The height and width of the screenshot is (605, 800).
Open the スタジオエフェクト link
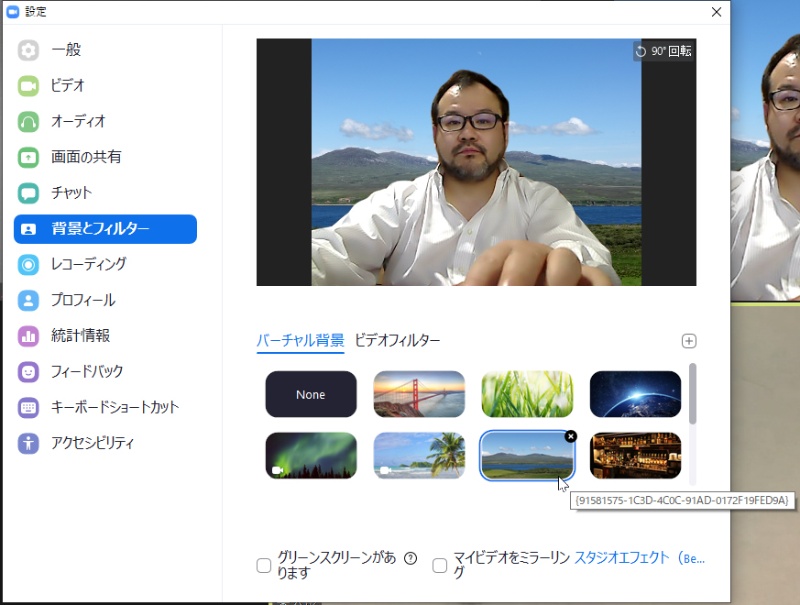click(639, 559)
